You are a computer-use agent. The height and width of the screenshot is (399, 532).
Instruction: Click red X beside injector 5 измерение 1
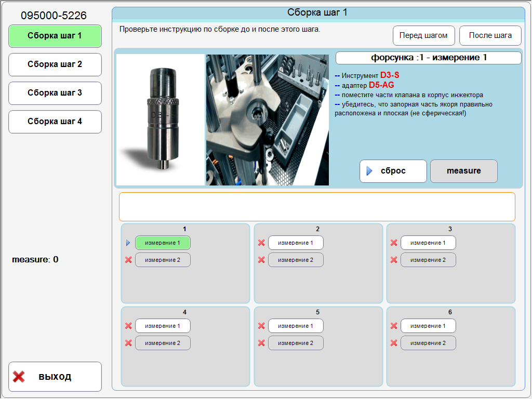tap(261, 326)
